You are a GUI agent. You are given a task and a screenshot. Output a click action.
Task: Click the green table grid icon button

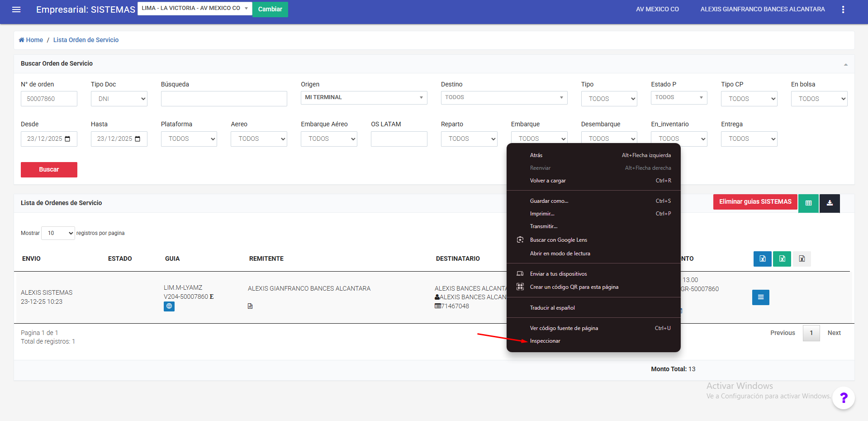click(x=808, y=203)
